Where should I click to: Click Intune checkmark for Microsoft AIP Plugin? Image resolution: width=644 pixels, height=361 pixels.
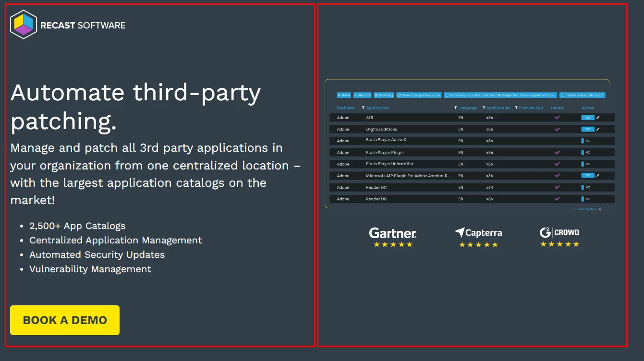tap(557, 176)
